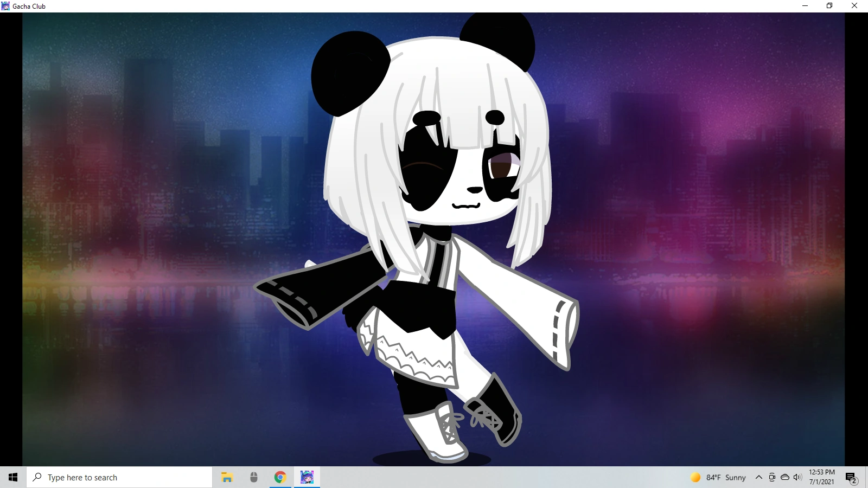Open OneDrive from the system tray
868x488 pixels.
(784, 477)
